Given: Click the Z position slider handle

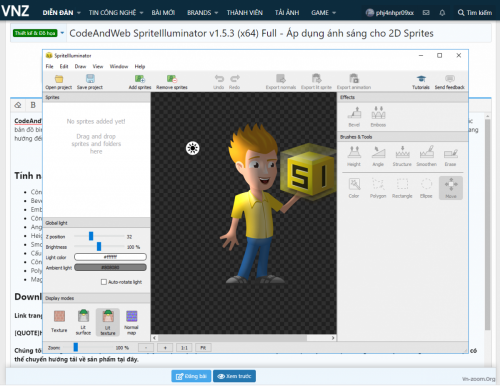Looking at the screenshot, I should pyautogui.click(x=91, y=236).
